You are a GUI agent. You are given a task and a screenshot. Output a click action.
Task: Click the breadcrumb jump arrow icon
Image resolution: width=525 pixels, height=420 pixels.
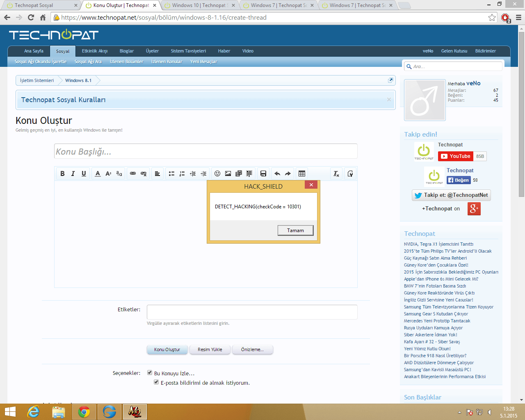(x=390, y=80)
